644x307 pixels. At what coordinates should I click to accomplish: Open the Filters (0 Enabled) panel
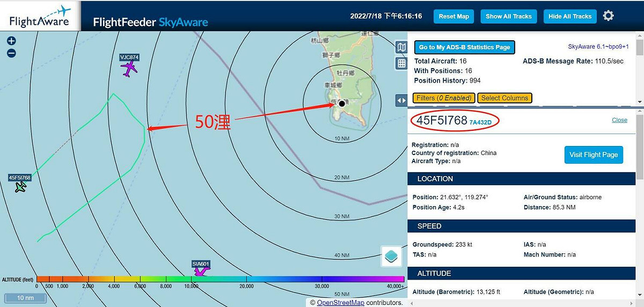[x=444, y=98]
